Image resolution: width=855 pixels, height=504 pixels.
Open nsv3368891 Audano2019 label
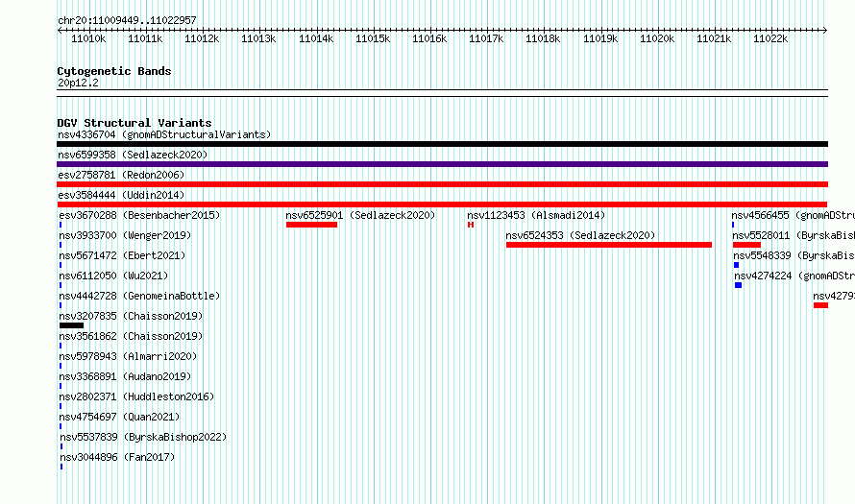click(x=126, y=376)
